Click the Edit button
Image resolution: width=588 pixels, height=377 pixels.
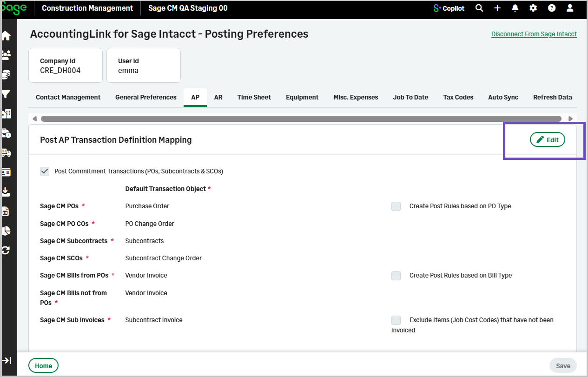pyautogui.click(x=548, y=140)
